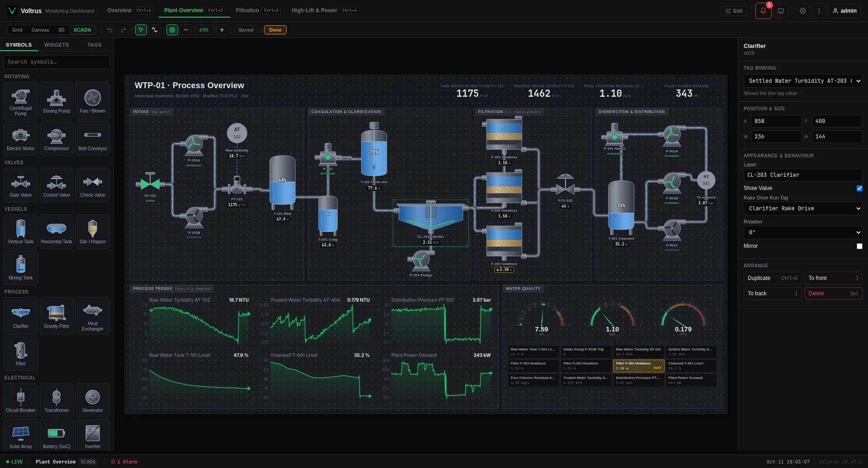Toggle the Show Value checkbox

(x=859, y=188)
